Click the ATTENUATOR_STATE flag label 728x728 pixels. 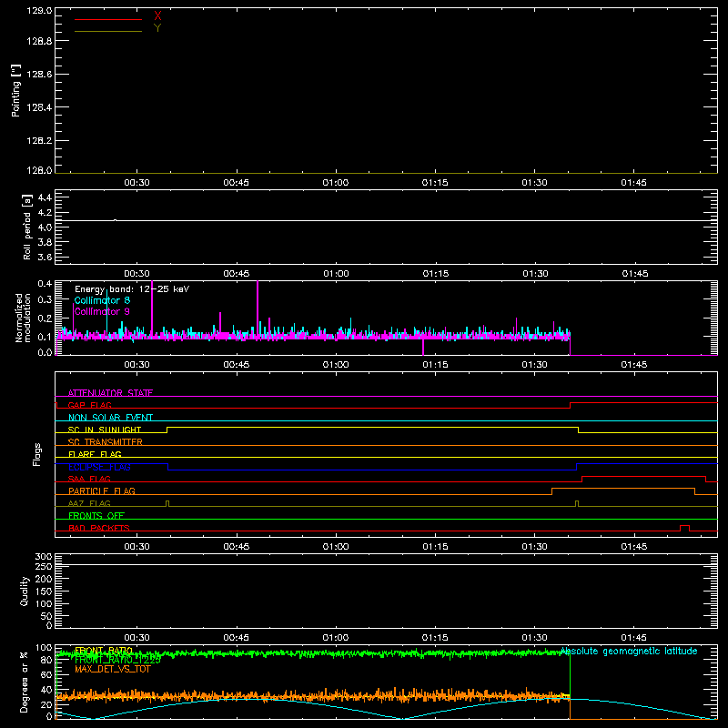tap(110, 392)
